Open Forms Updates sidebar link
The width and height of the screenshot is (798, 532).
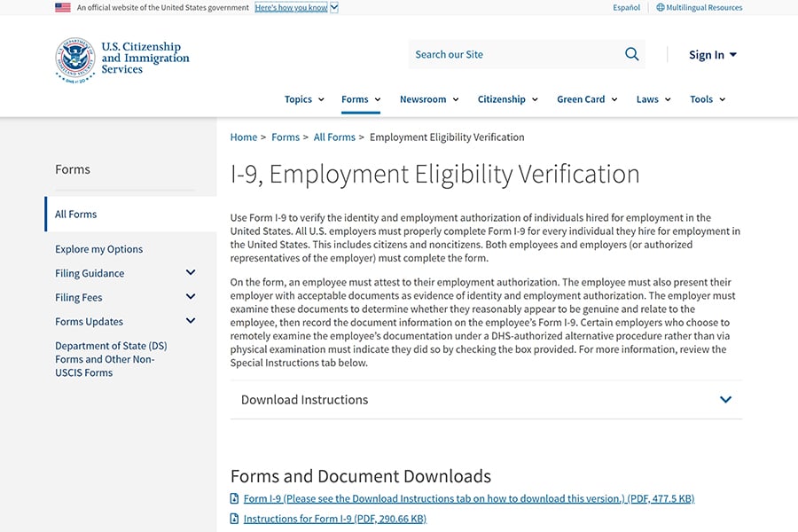coord(89,322)
